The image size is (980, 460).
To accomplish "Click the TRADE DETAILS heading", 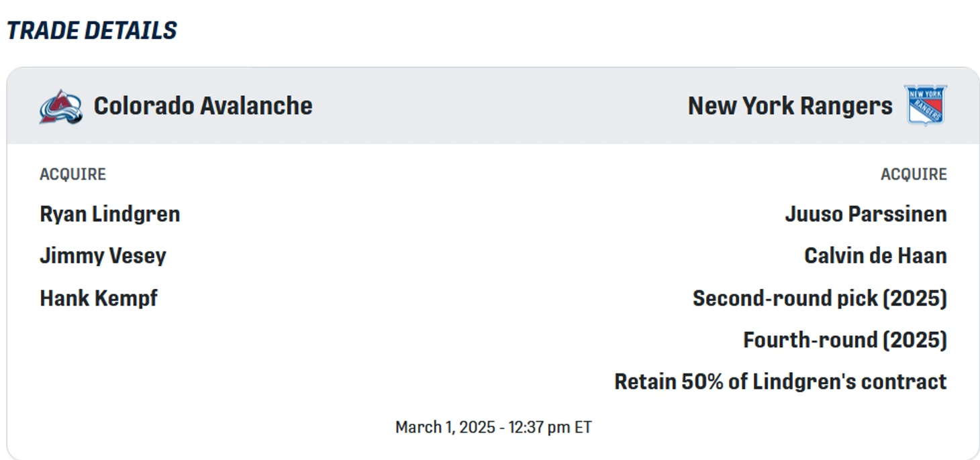I will click(x=92, y=31).
